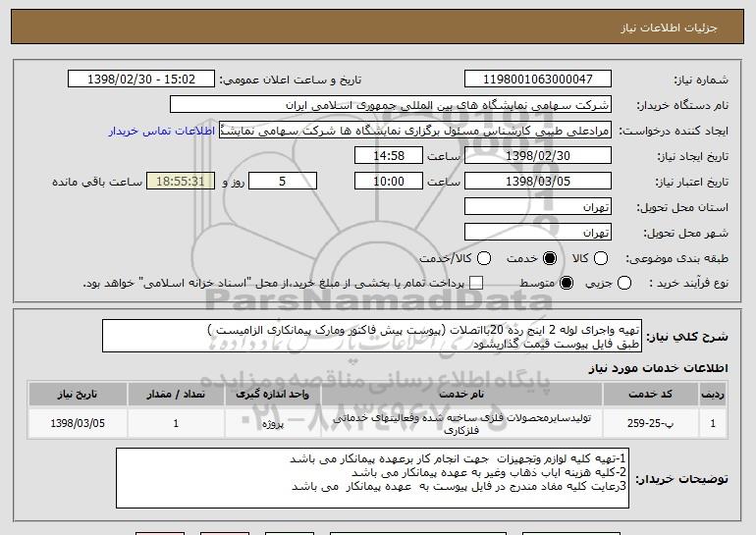Click the کد خدمت column header
This screenshot has height=535, width=756.
click(650, 395)
